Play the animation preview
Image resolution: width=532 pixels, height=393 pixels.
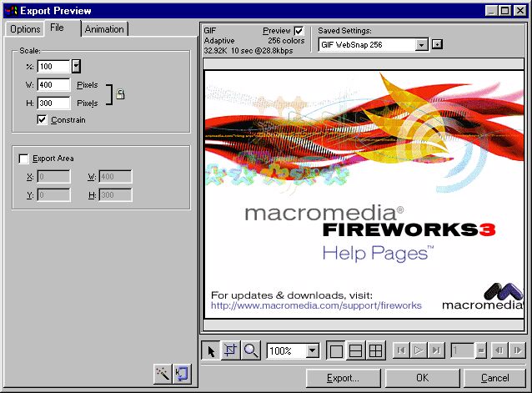[419, 350]
